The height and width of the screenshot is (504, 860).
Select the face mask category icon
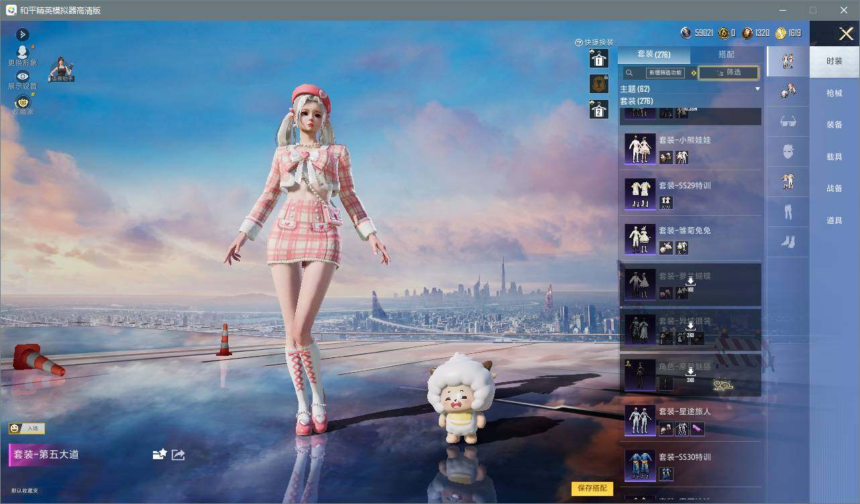788,151
